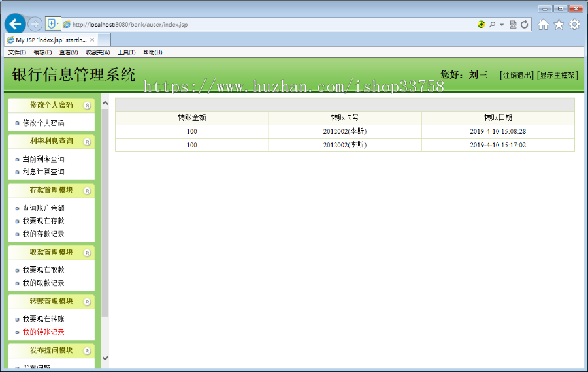588x372 pixels.
Task: Open favorites with the star icon
Action: click(x=559, y=25)
